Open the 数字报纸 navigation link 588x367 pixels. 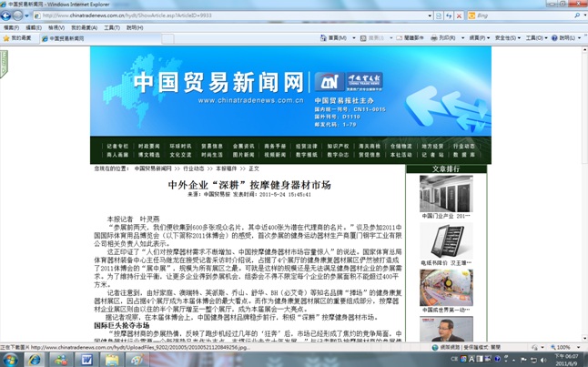pos(307,155)
